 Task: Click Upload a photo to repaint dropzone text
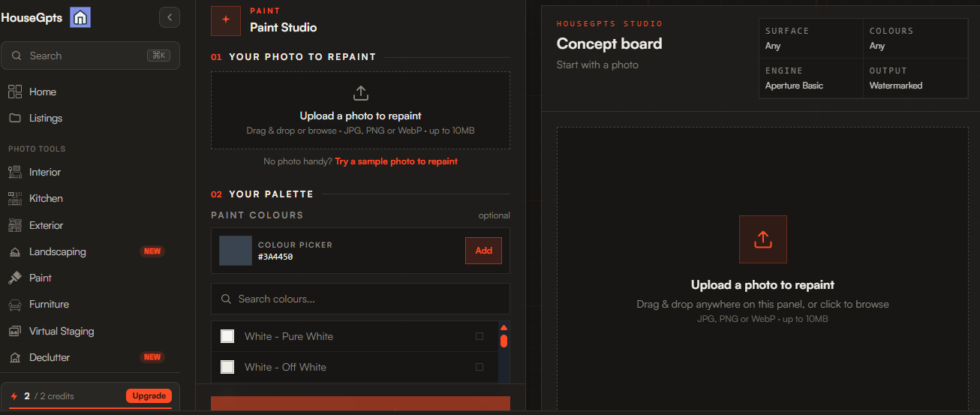(x=361, y=116)
